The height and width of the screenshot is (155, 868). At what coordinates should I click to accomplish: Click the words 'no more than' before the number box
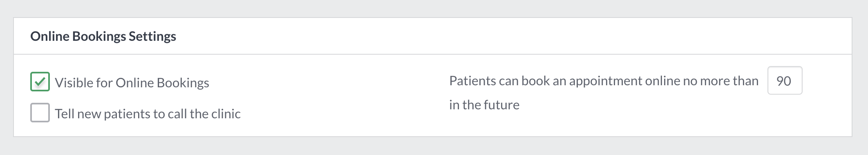coord(720,81)
